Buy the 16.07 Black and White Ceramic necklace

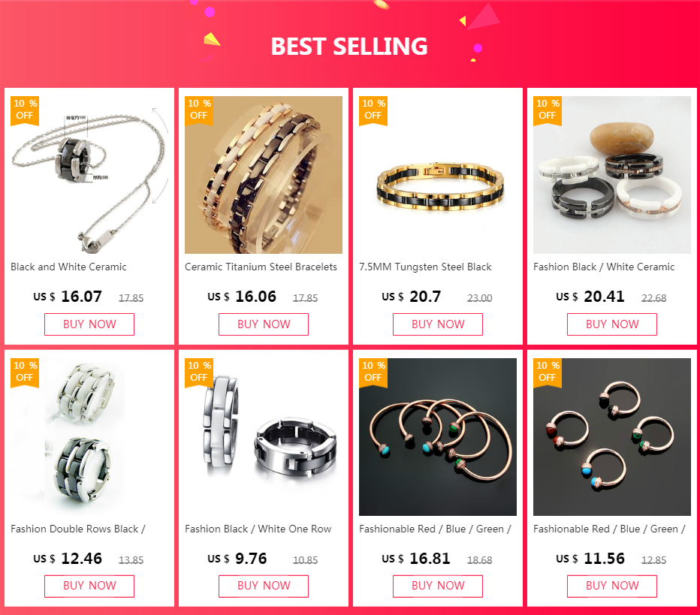click(x=89, y=324)
